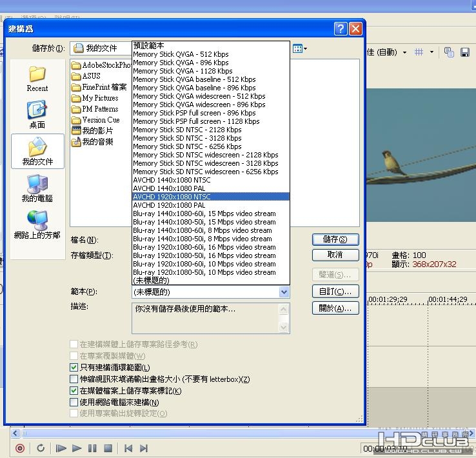Click the bird video preview frame

421,155
